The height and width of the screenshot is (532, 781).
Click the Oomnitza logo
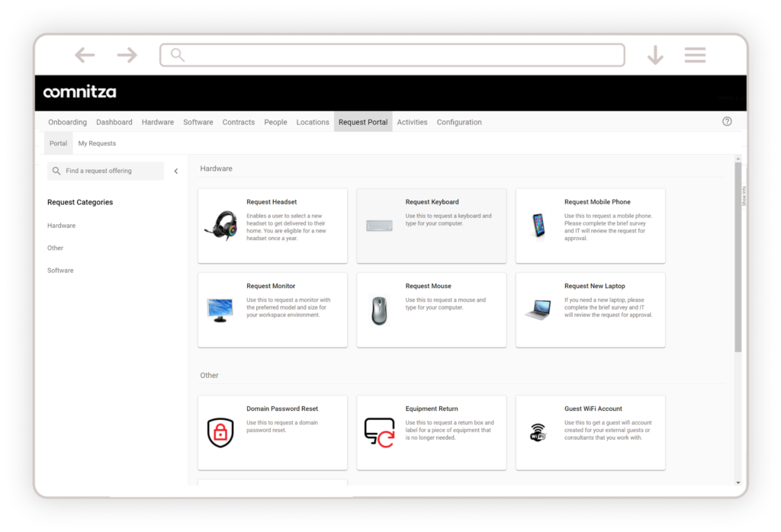tap(79, 92)
